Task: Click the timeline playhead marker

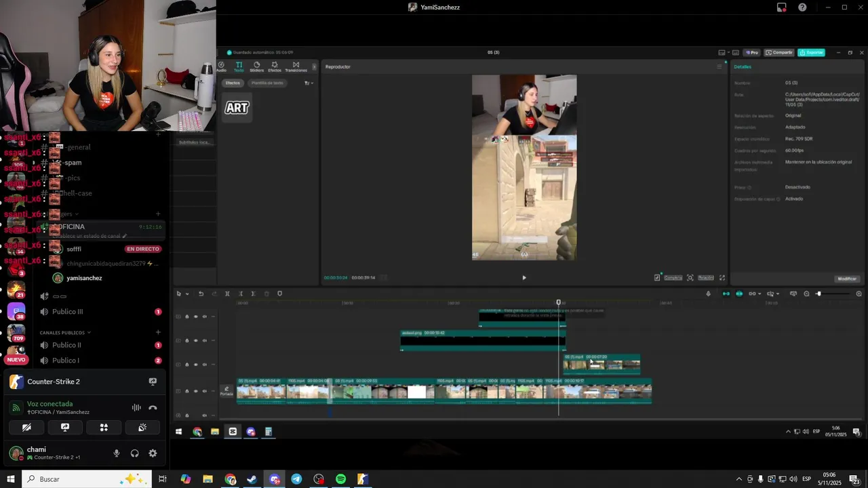Action: click(559, 302)
